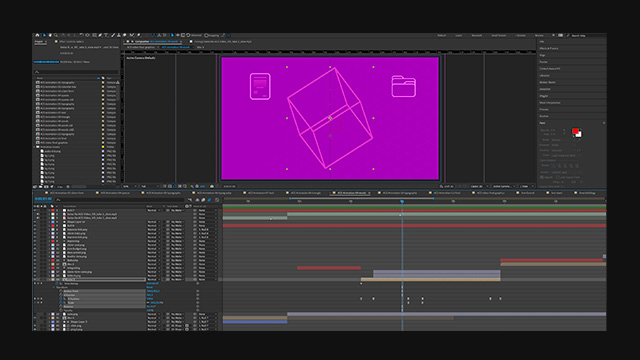The image size is (640, 360).
Task: Open track matte dropdown for Null 7 layer
Action: 177,210
